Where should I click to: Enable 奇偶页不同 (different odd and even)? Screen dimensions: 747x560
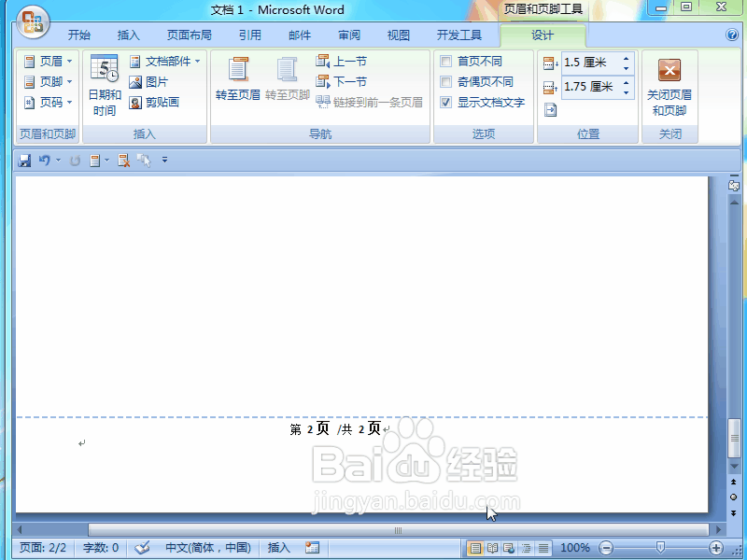click(x=445, y=81)
